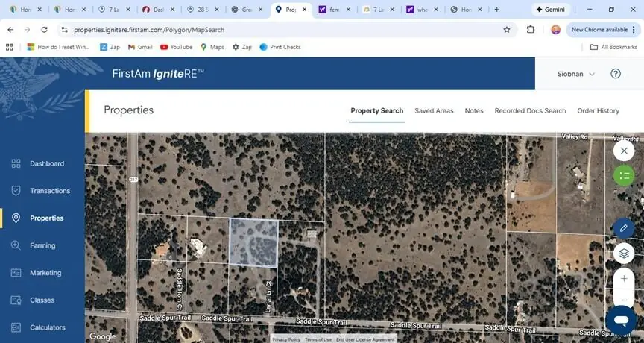
Task: Open Dashboard in the sidebar
Action: pyautogui.click(x=46, y=163)
